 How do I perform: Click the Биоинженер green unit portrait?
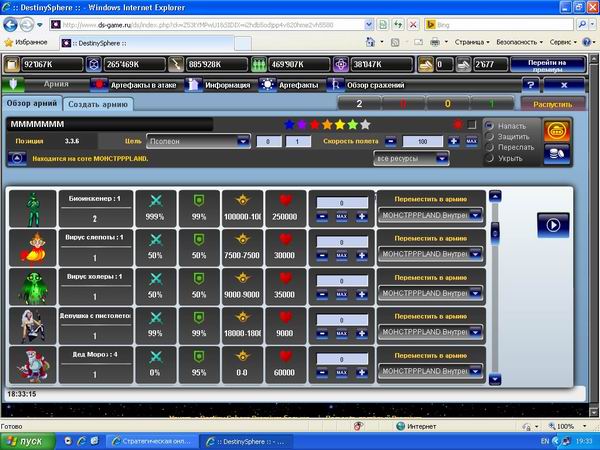[x=33, y=208]
